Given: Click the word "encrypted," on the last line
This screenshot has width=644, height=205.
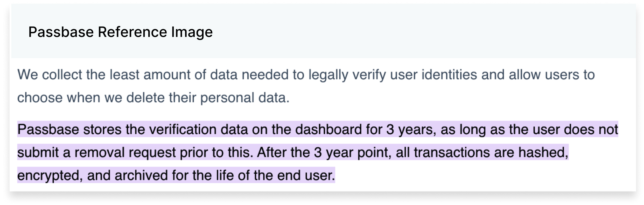Looking at the screenshot, I should pyautogui.click(x=50, y=175).
